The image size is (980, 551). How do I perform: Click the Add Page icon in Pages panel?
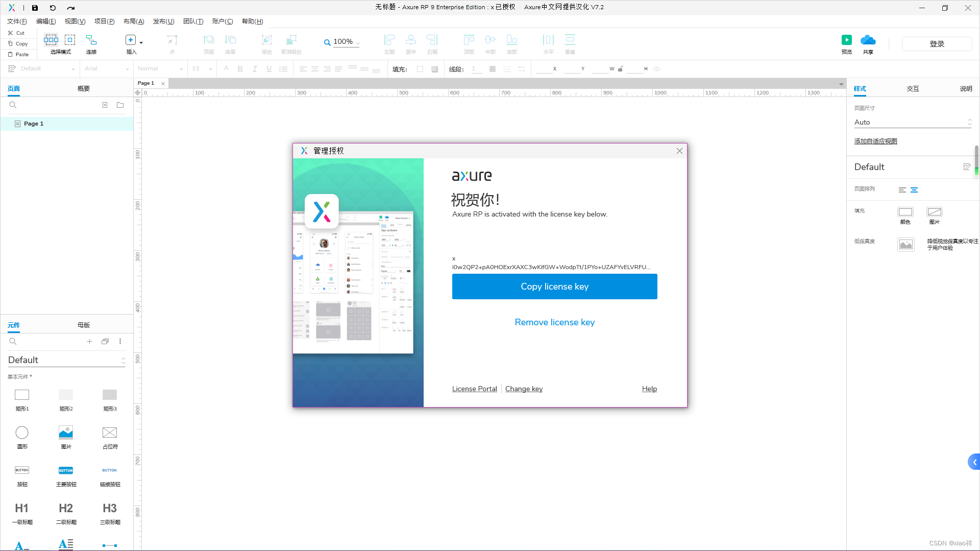[x=105, y=105]
